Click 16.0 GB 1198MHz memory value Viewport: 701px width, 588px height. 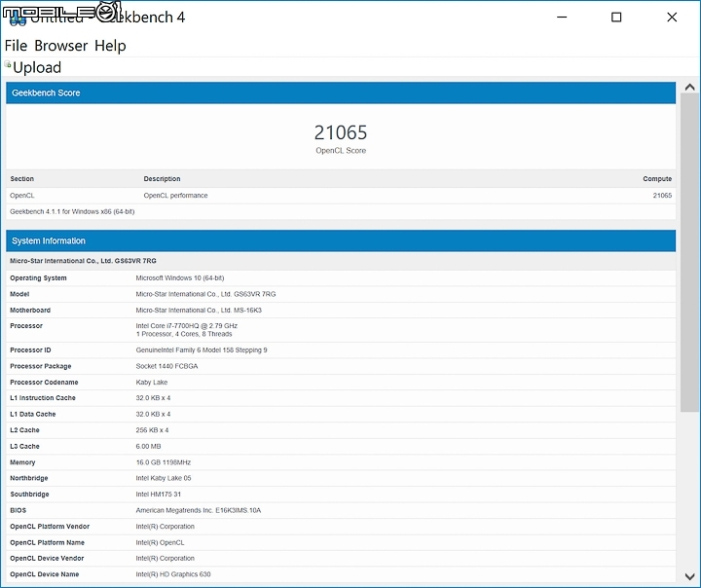pyautogui.click(x=164, y=462)
